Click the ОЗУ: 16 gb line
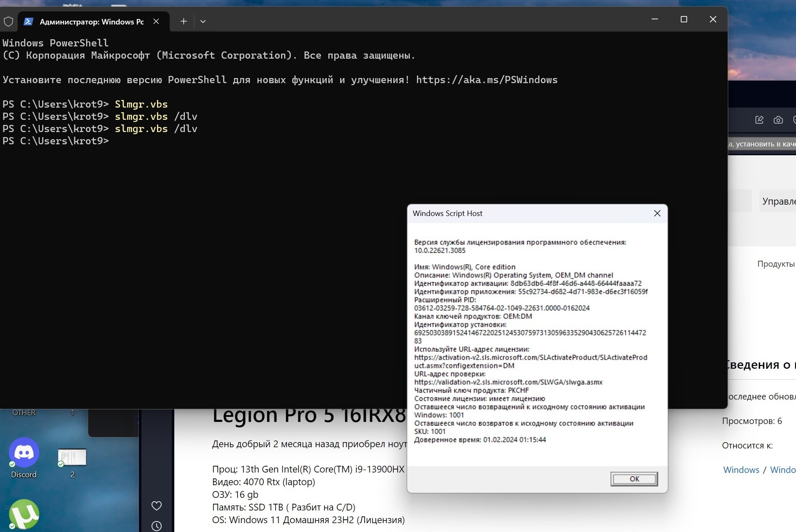Viewport: 796px width, 532px height. click(x=235, y=494)
